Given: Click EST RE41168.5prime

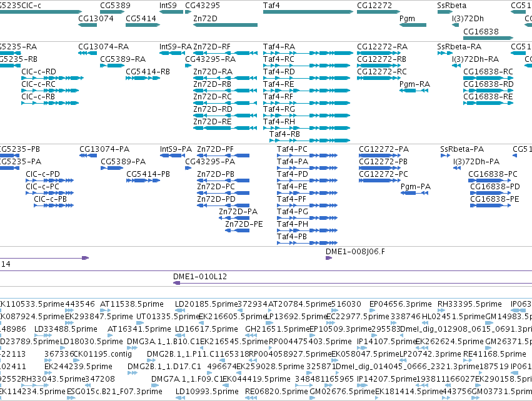Looking at the screenshot, I should click(x=469, y=360).
